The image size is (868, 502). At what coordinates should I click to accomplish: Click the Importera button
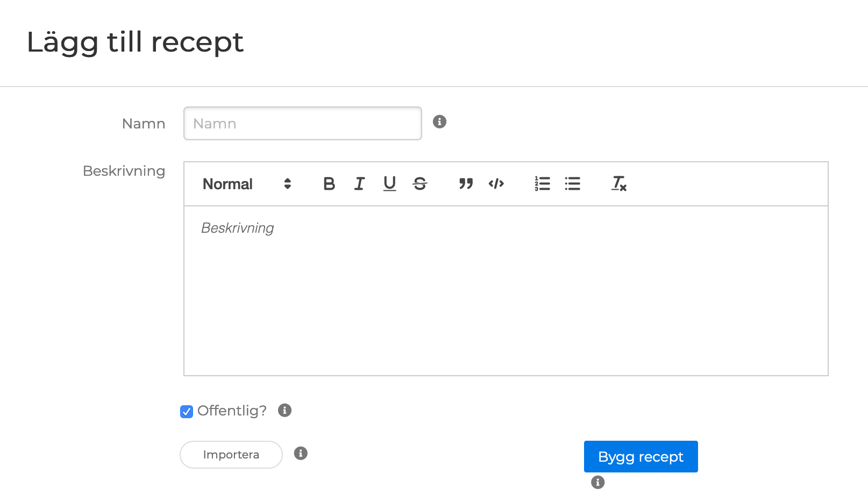[x=231, y=455]
